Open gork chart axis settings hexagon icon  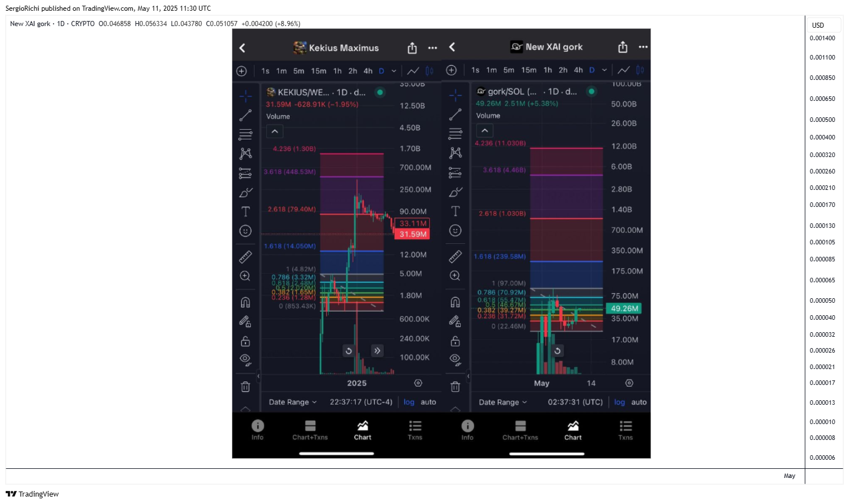pyautogui.click(x=629, y=383)
